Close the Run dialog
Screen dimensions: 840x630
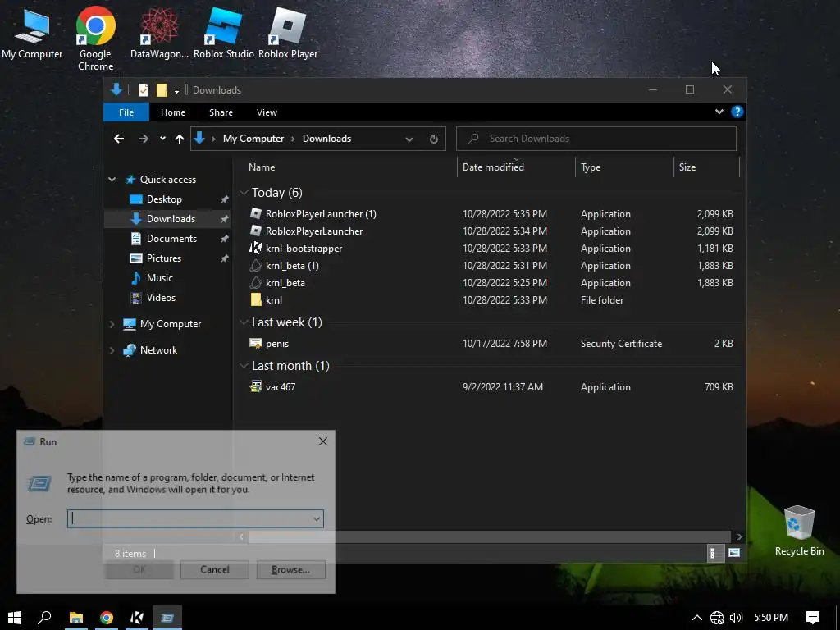point(323,441)
